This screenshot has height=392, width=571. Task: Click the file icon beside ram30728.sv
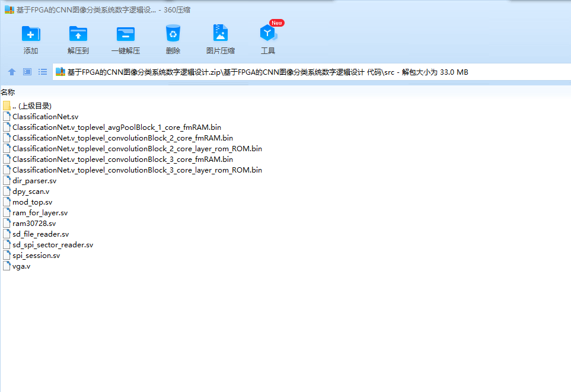pyautogui.click(x=7, y=224)
